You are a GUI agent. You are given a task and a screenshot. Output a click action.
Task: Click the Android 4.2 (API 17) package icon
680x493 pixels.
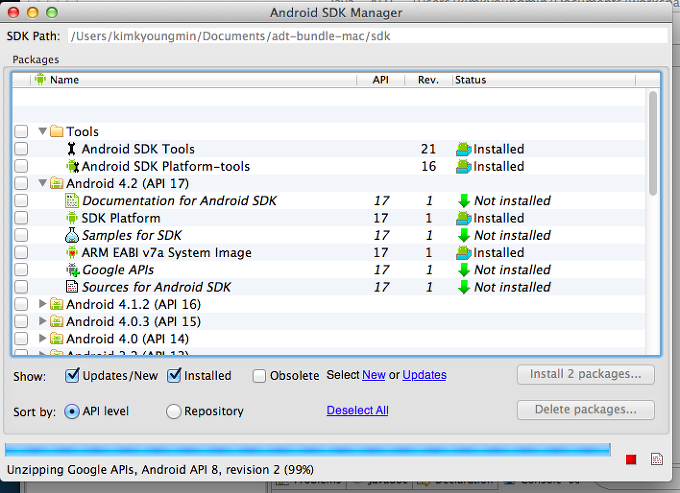[x=56, y=183]
